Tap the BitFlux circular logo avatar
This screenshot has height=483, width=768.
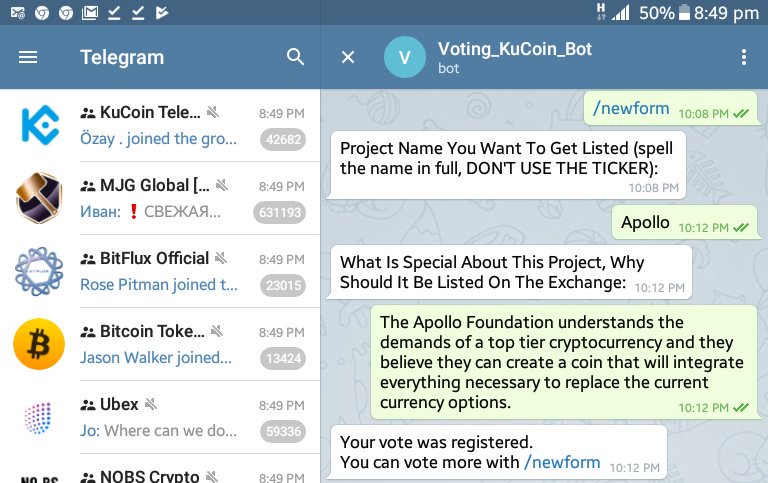click(39, 271)
